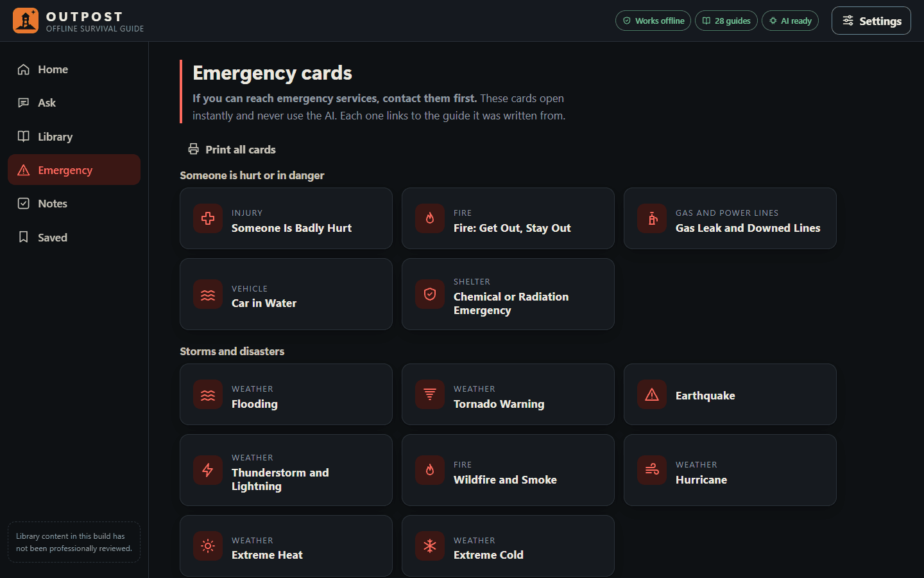924x578 pixels.
Task: Open Library in the sidebar
Action: click(74, 136)
